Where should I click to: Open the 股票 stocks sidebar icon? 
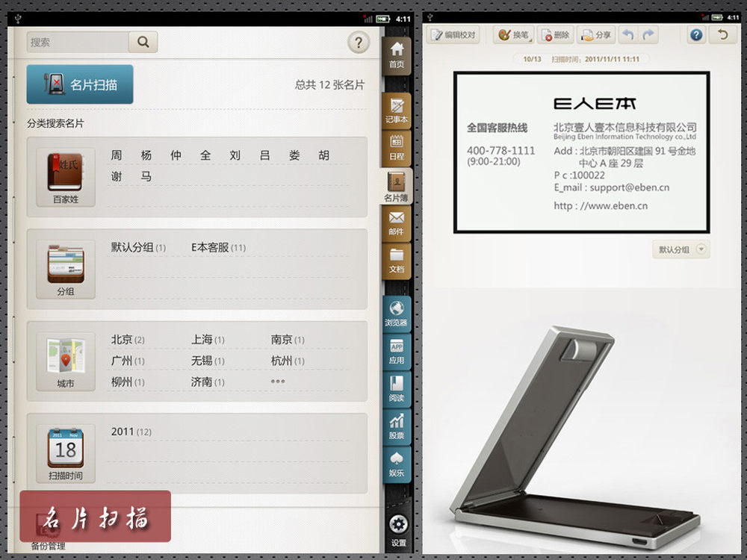(397, 426)
